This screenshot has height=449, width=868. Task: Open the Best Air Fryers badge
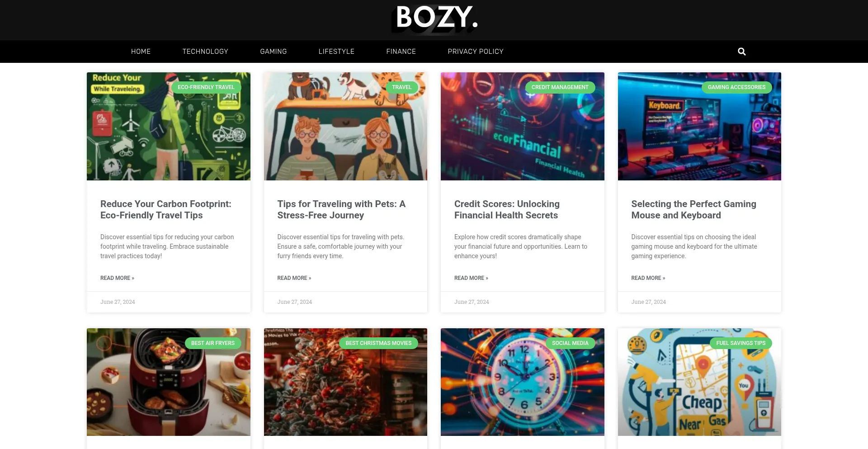(213, 343)
